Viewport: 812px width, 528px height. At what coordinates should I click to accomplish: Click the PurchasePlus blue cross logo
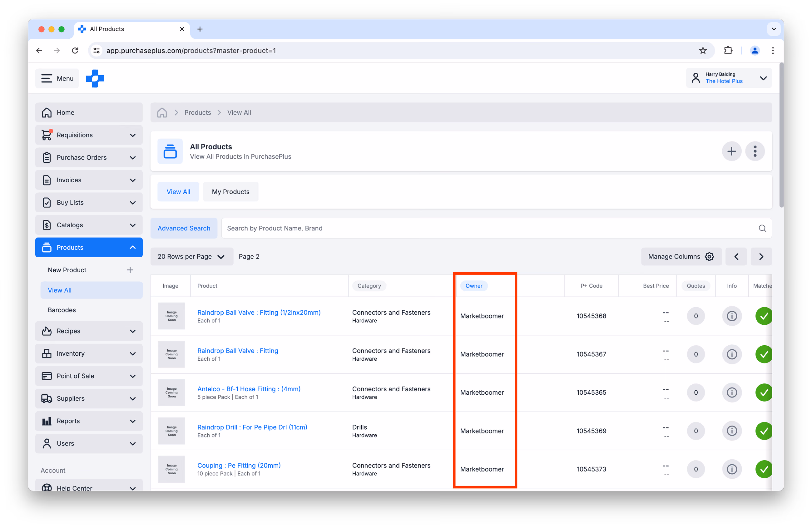[x=95, y=78]
